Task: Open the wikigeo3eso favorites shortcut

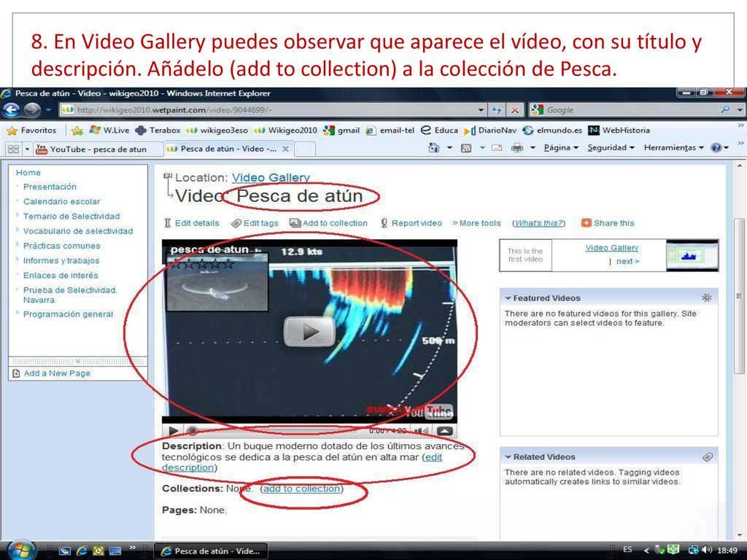Action: [217, 130]
